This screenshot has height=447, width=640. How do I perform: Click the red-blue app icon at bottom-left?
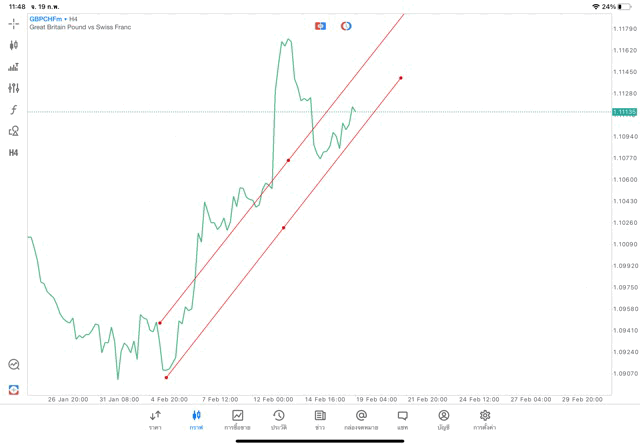click(14, 389)
